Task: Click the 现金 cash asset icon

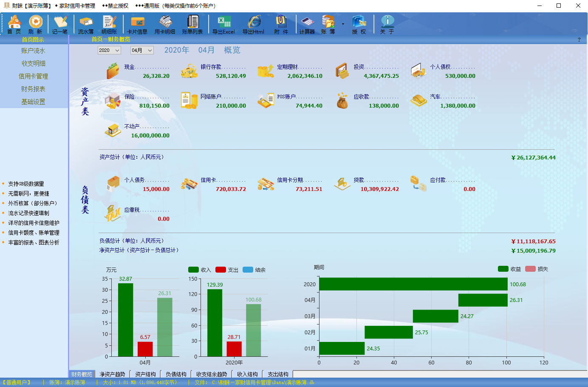Action: pyautogui.click(x=113, y=71)
